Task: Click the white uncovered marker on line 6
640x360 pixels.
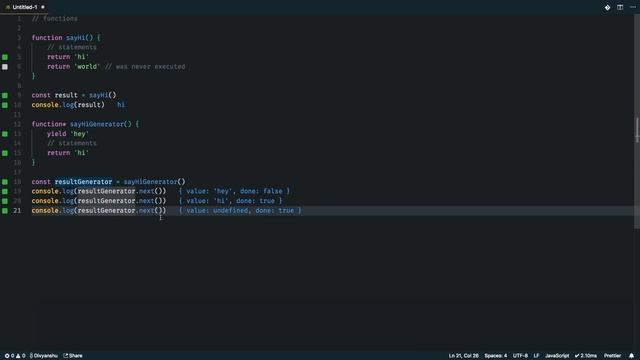Action: pos(5,67)
